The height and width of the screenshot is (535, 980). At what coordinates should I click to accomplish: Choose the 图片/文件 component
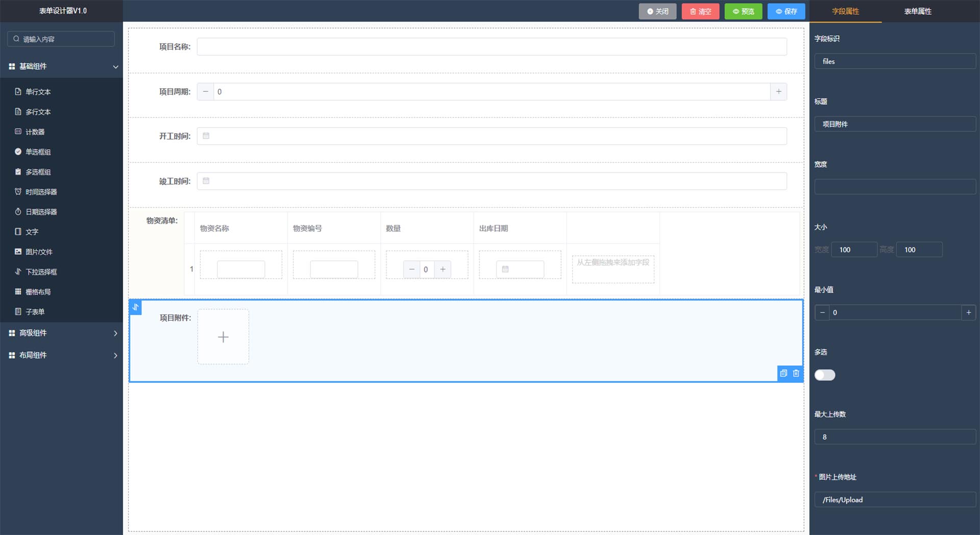click(39, 252)
